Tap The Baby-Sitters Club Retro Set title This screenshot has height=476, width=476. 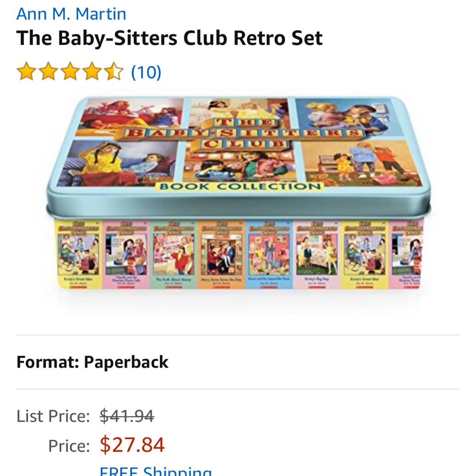[169, 38]
